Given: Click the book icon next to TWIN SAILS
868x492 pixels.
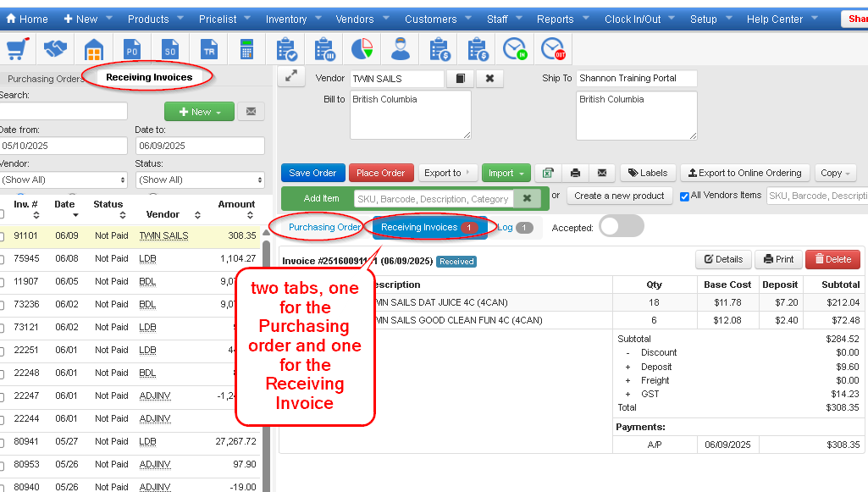Looking at the screenshot, I should [460, 79].
